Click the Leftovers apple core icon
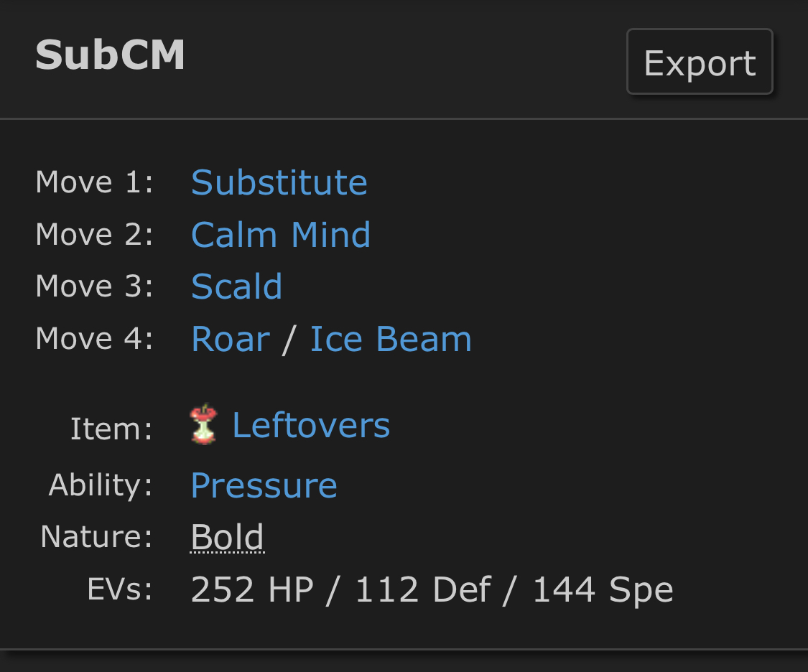 click(204, 425)
